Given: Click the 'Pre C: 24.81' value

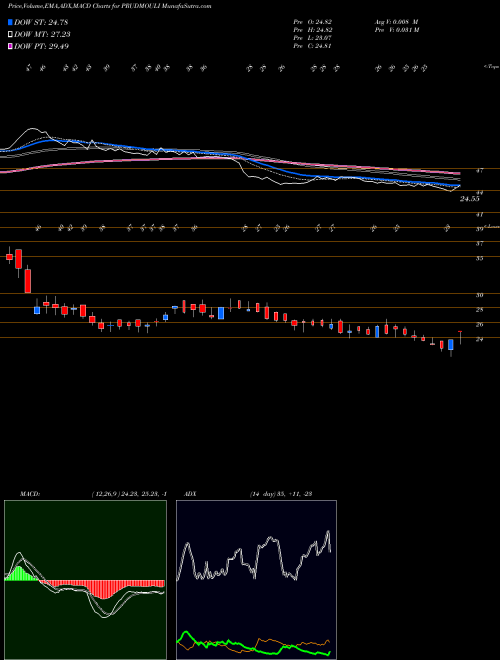Looking at the screenshot, I should coord(313,46).
